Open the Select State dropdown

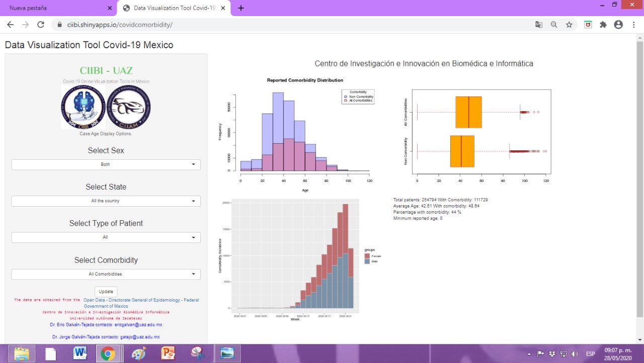[106, 201]
